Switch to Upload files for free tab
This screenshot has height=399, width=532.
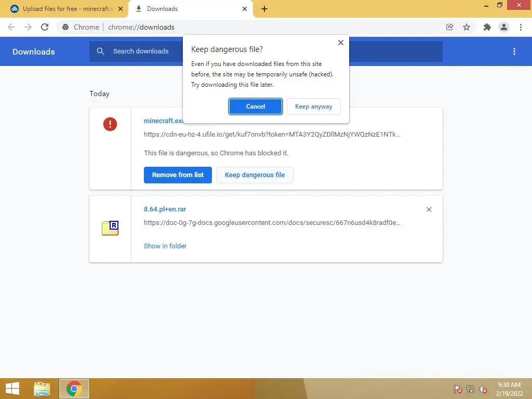pos(67,9)
